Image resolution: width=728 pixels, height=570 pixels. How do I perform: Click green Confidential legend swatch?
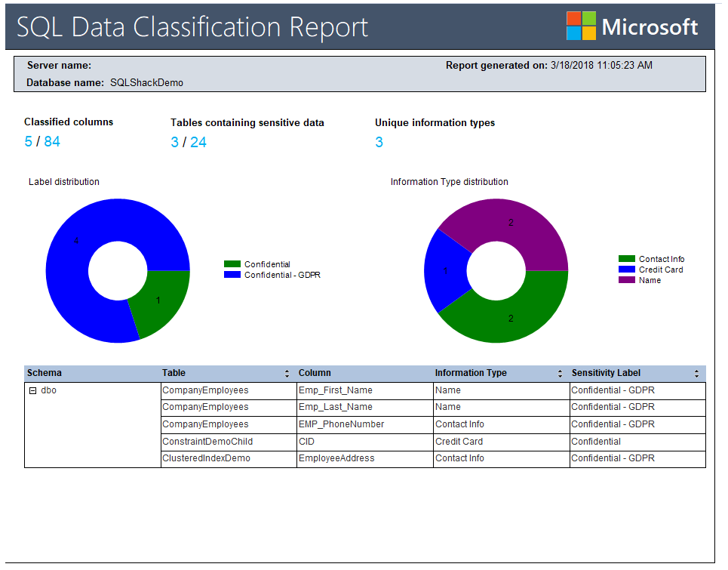pyautogui.click(x=232, y=264)
